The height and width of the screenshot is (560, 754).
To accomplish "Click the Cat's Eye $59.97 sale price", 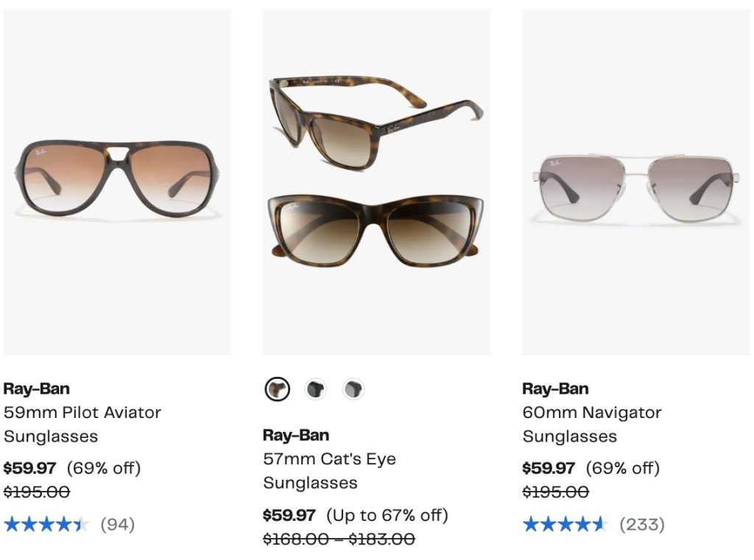I will pos(289,515).
